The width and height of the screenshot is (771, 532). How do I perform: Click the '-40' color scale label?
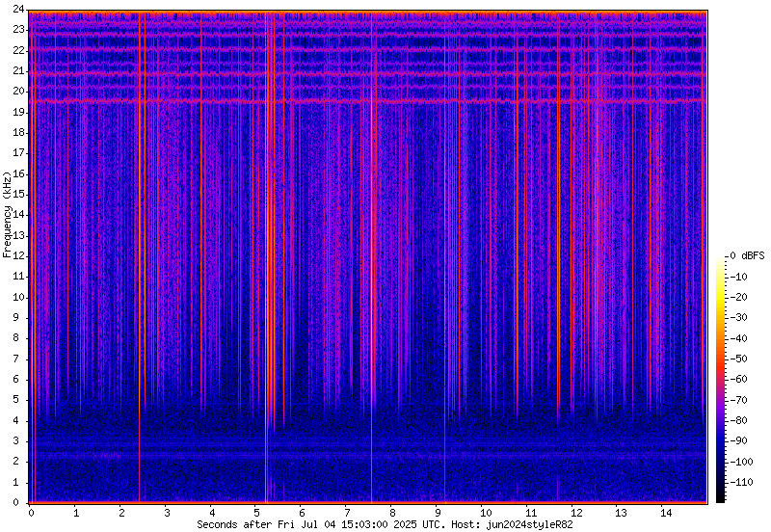point(737,338)
